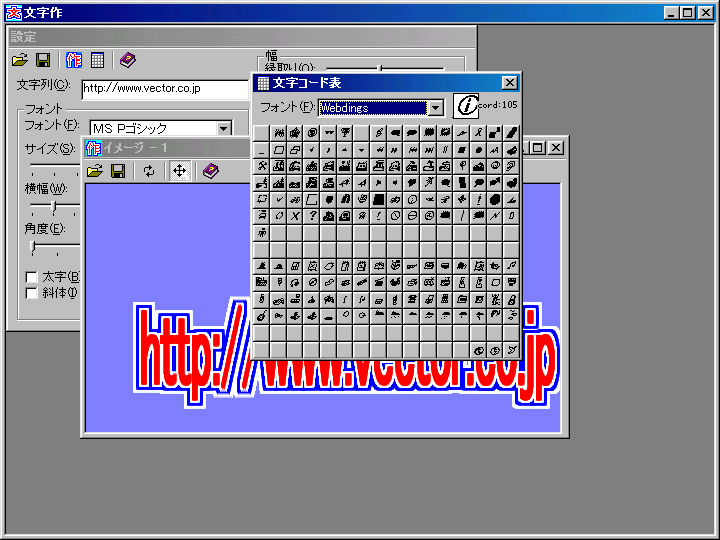The height and width of the screenshot is (540, 720).
Task: Open a file from settings toolbar
Action: (20, 60)
